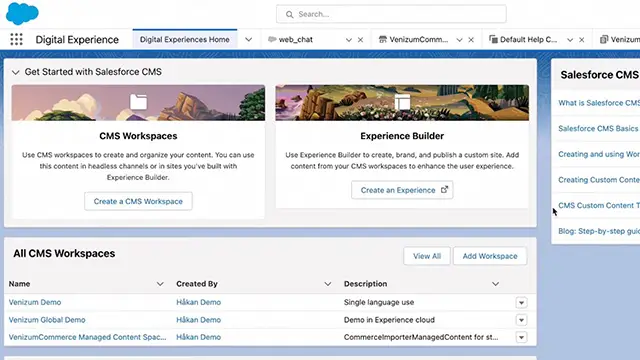Open Created By column menu

pyautogui.click(x=327, y=284)
